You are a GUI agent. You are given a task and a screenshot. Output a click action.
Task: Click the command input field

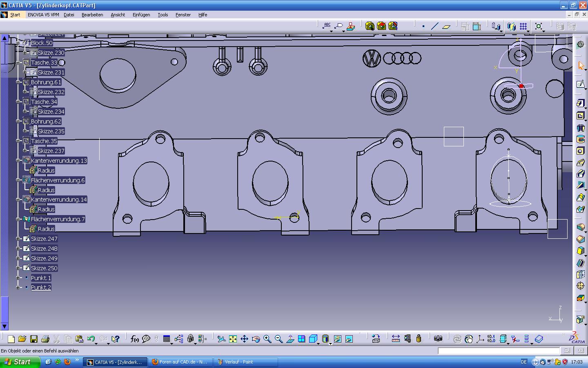click(499, 351)
